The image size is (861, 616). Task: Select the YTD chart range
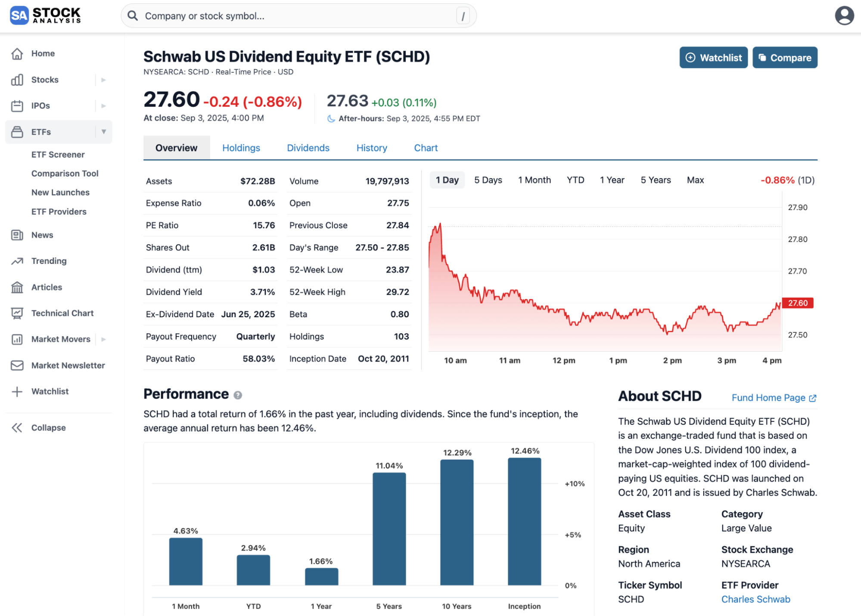tap(575, 180)
